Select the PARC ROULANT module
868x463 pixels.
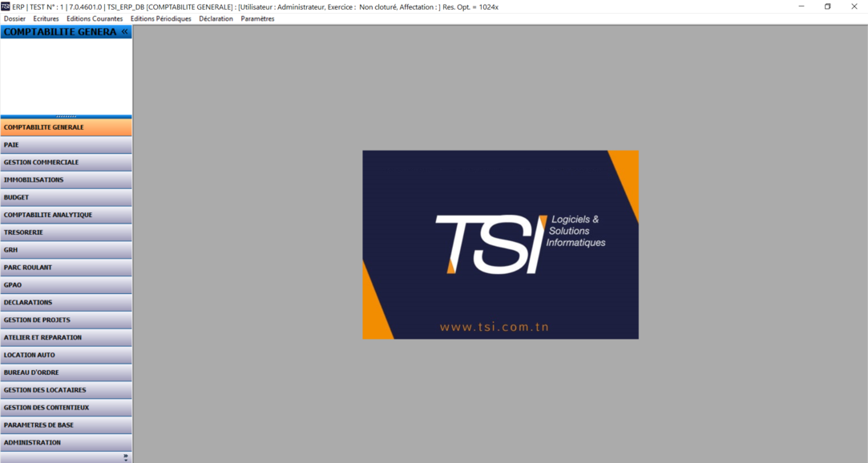point(66,268)
